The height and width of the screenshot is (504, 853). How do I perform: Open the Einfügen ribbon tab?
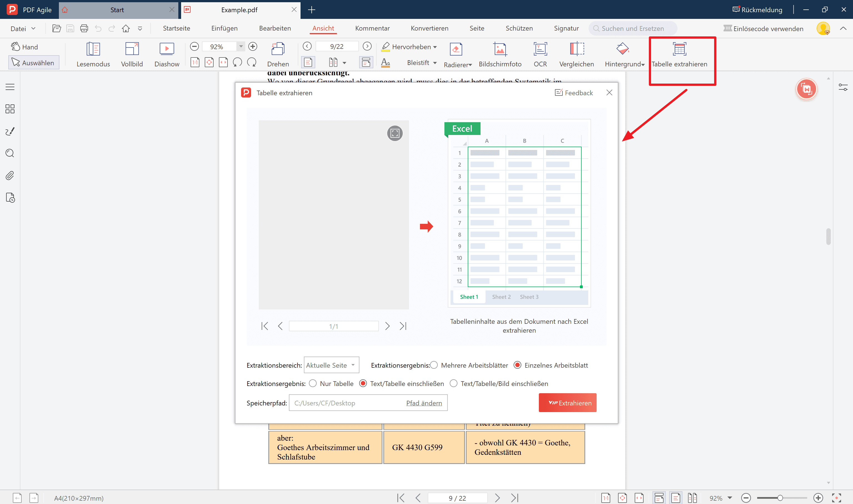tap(224, 28)
